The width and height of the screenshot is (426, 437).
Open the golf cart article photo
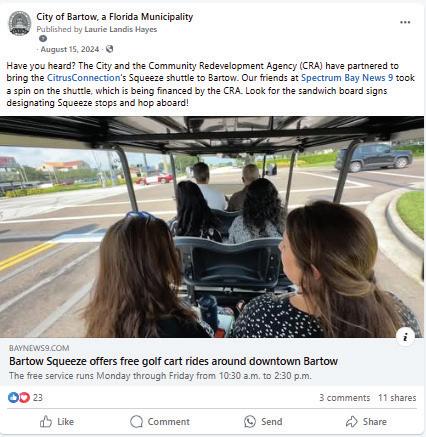click(212, 227)
